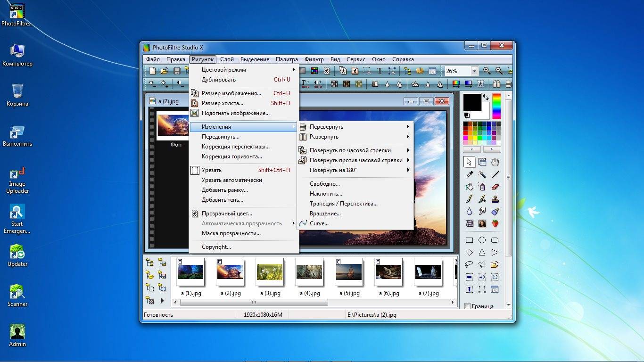Expand Повернуть на 180° submenu
Image resolution: width=644 pixels, height=362 pixels.
355,170
